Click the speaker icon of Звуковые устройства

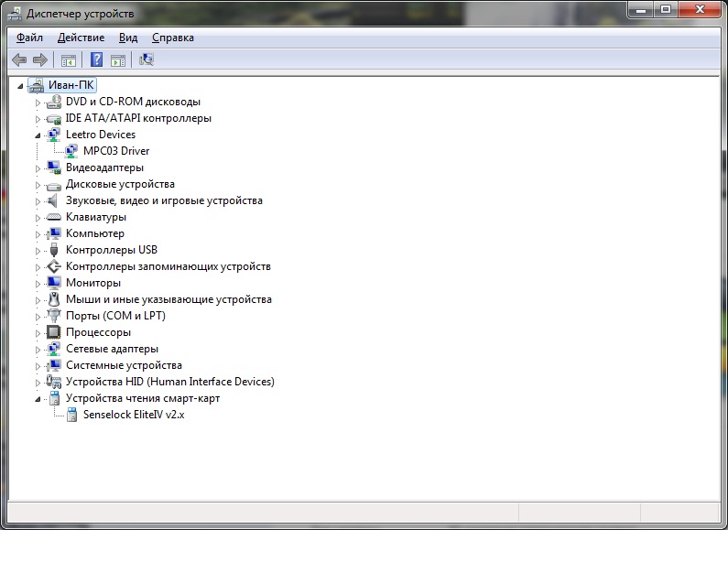coord(53,200)
